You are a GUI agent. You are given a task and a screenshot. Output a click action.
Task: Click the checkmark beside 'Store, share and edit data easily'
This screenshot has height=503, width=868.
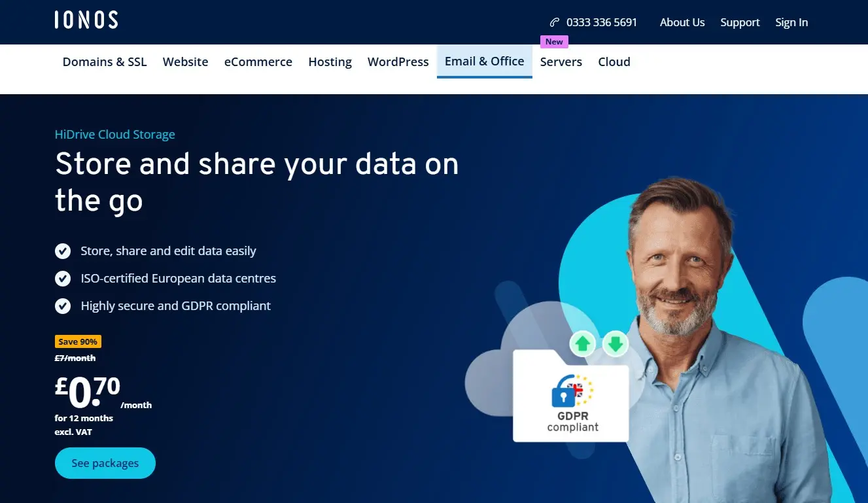(x=63, y=251)
